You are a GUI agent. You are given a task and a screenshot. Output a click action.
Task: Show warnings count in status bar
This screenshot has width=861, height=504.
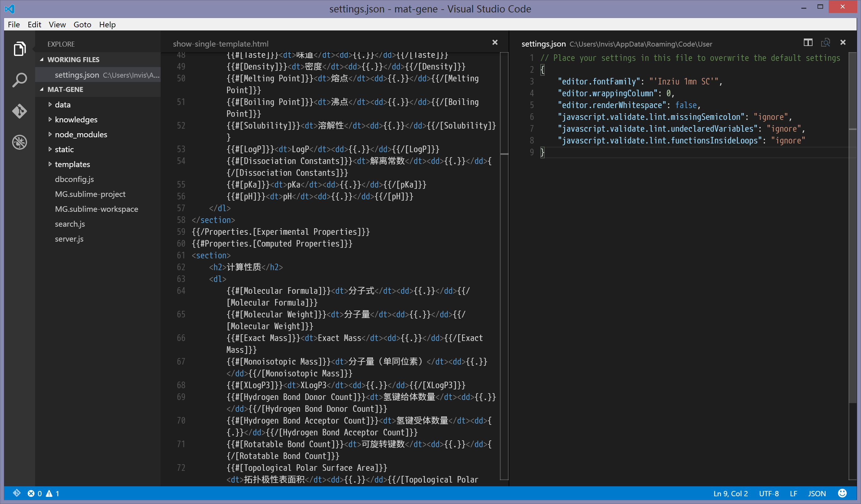click(x=53, y=493)
